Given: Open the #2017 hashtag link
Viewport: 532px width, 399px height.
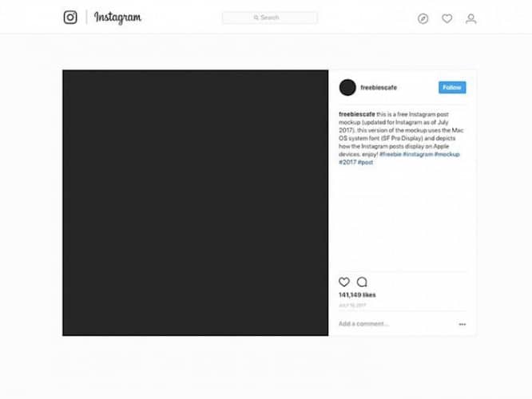Looking at the screenshot, I should (347, 162).
